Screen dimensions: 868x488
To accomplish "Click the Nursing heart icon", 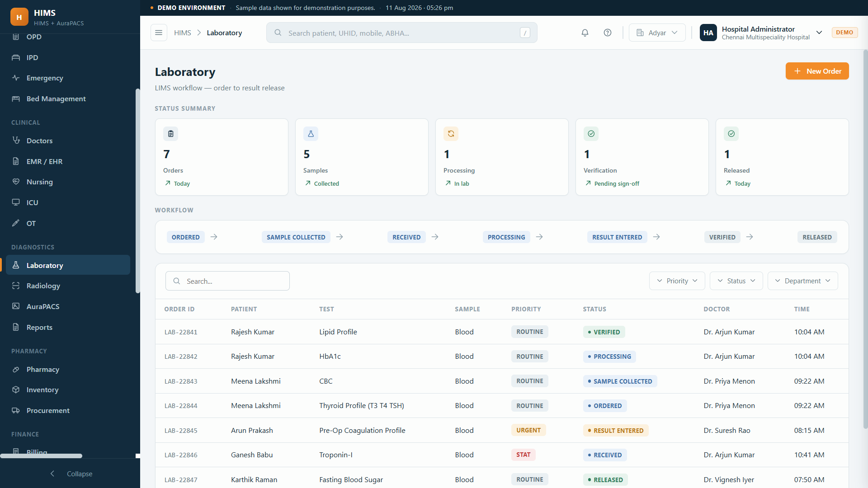I will tap(16, 182).
